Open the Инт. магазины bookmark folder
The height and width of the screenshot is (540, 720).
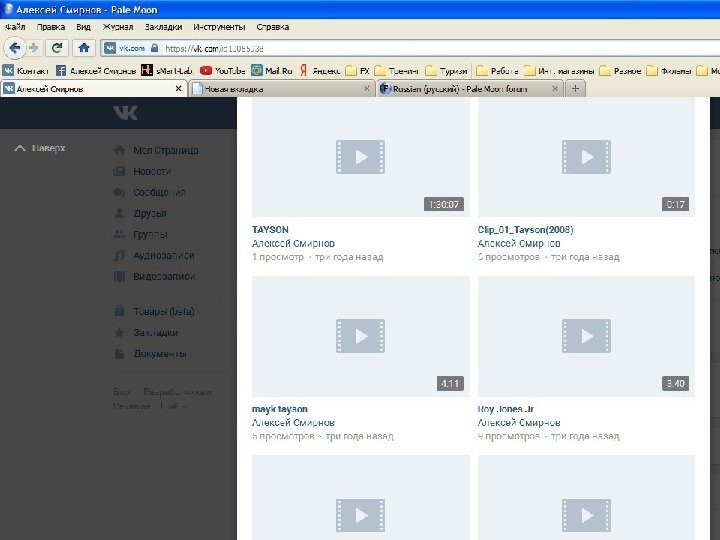pyautogui.click(x=559, y=71)
